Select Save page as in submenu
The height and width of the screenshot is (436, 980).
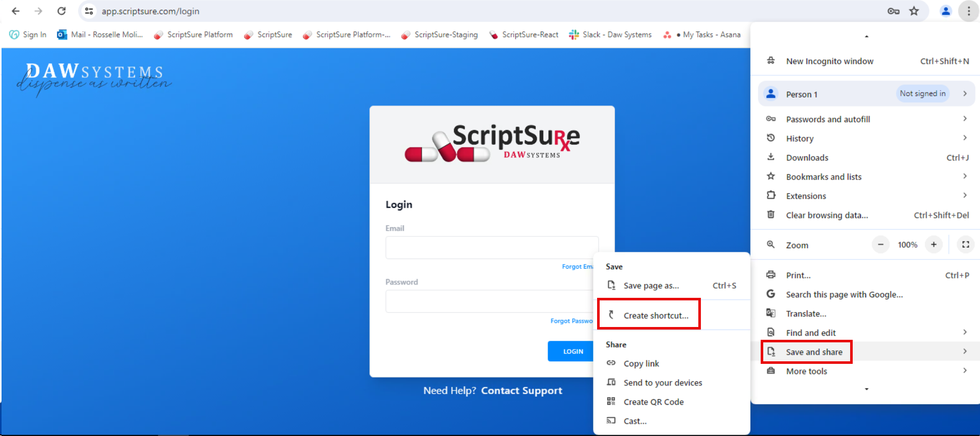[671, 286]
